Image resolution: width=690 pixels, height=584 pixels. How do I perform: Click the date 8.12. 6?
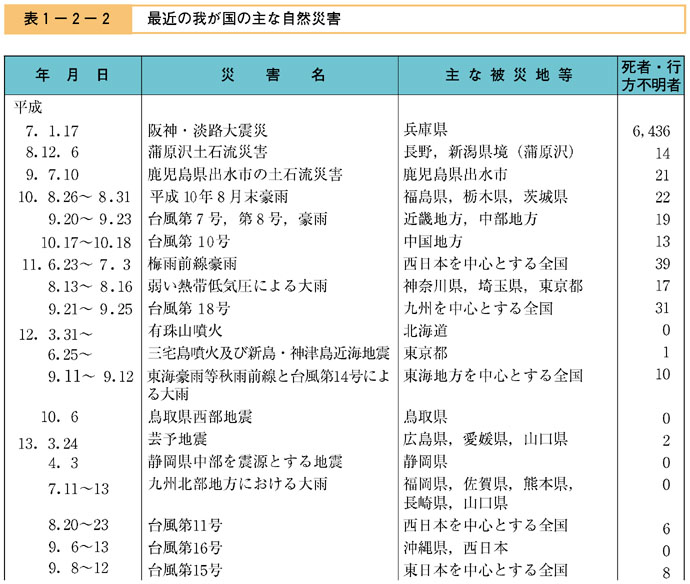52,153
